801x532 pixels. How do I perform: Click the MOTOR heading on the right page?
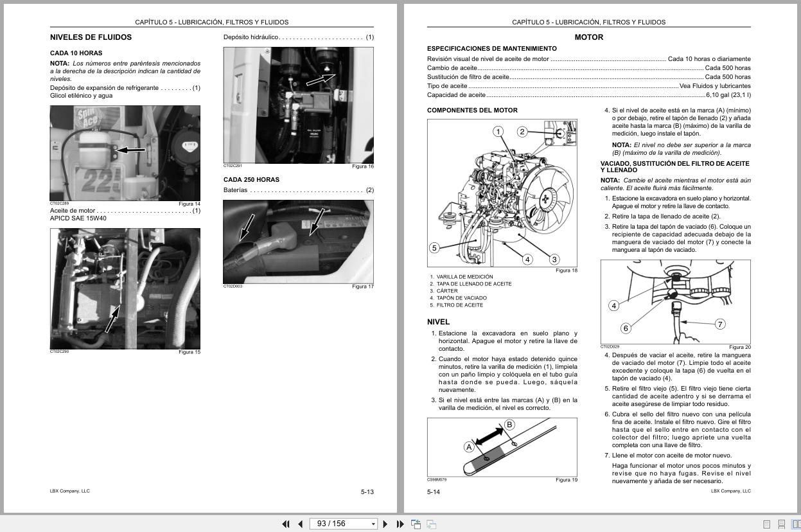tap(588, 37)
